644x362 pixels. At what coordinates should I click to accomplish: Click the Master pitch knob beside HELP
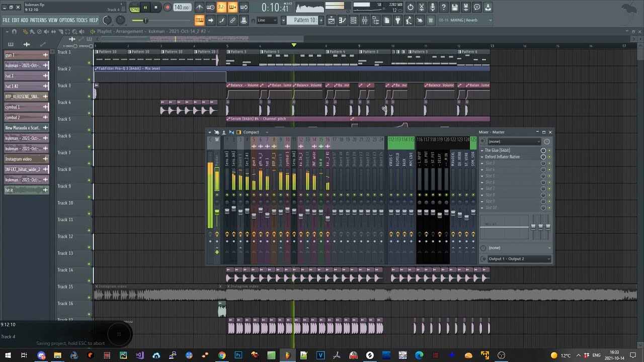click(x=107, y=20)
